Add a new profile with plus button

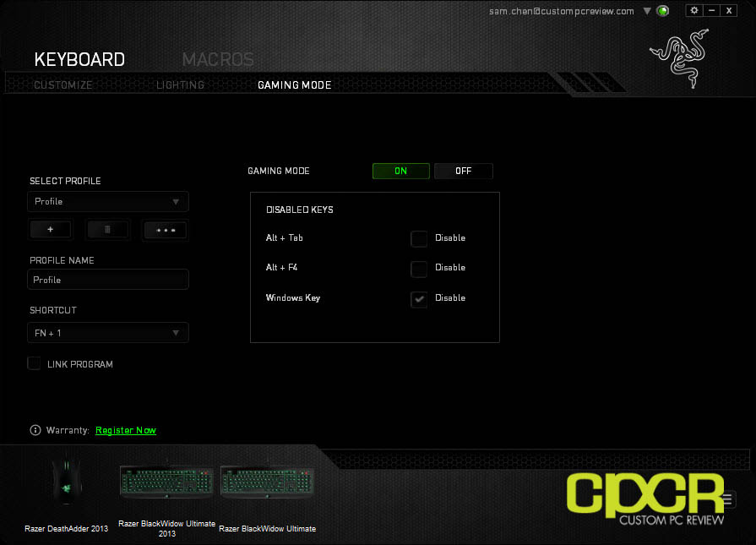(51, 230)
